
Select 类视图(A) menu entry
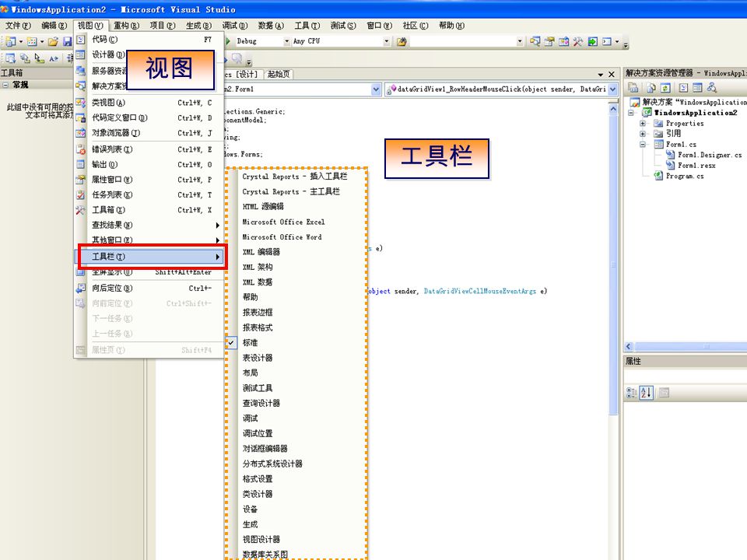point(149,103)
